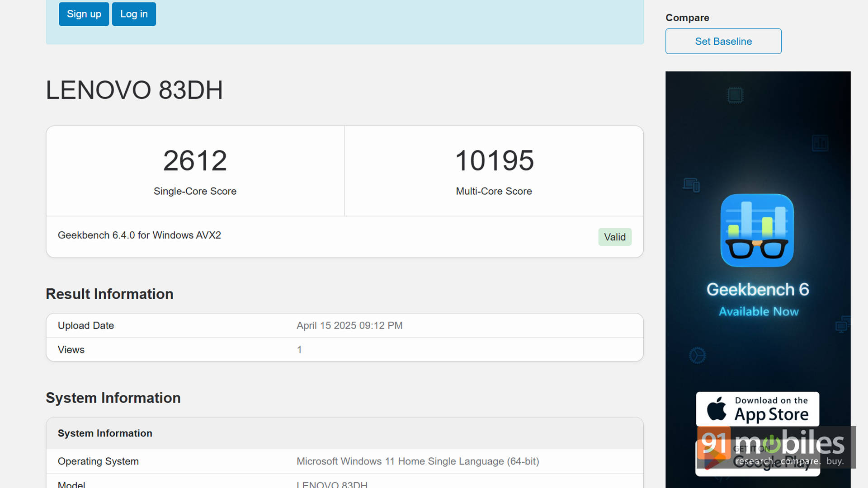The height and width of the screenshot is (488, 868).
Task: Open the Geekbench 6 app icon ad
Action: [757, 230]
